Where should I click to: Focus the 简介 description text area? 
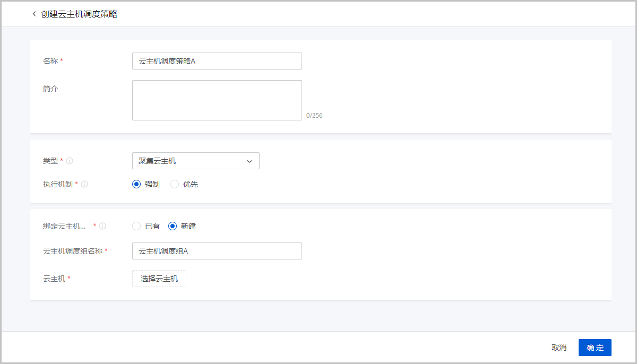217,100
